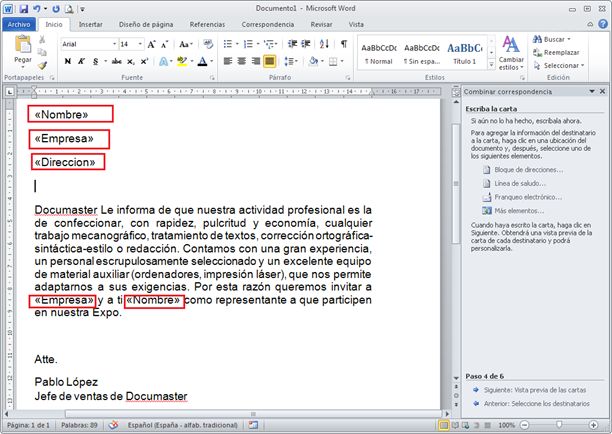The width and height of the screenshot is (612, 434).
Task: Expand the styles gallery More arrow
Action: coord(492,65)
